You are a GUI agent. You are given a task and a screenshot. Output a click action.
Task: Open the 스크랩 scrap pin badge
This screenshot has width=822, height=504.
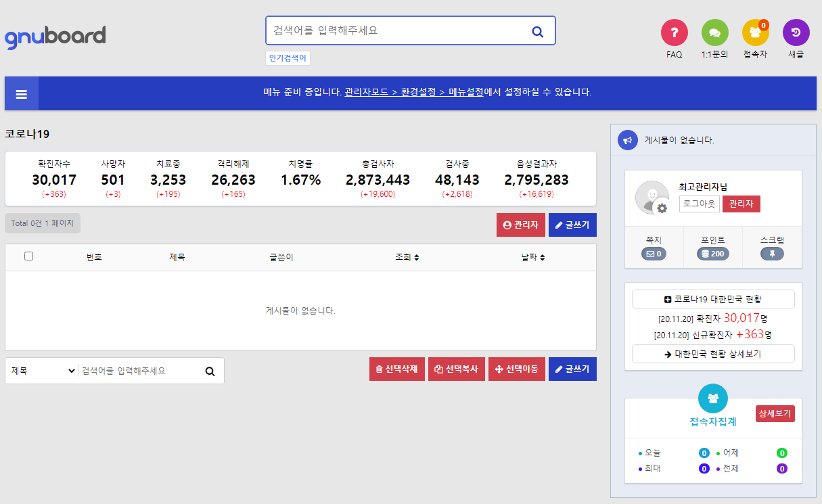click(x=772, y=254)
